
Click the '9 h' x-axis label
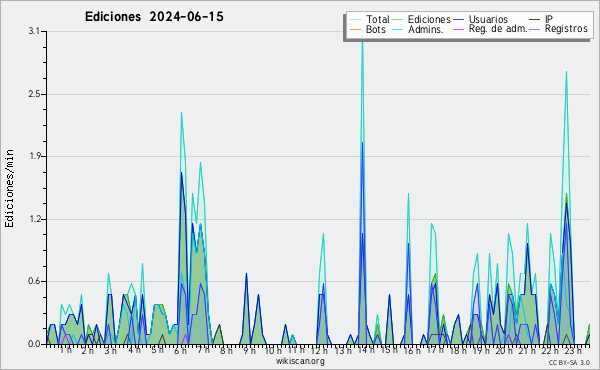249,351
